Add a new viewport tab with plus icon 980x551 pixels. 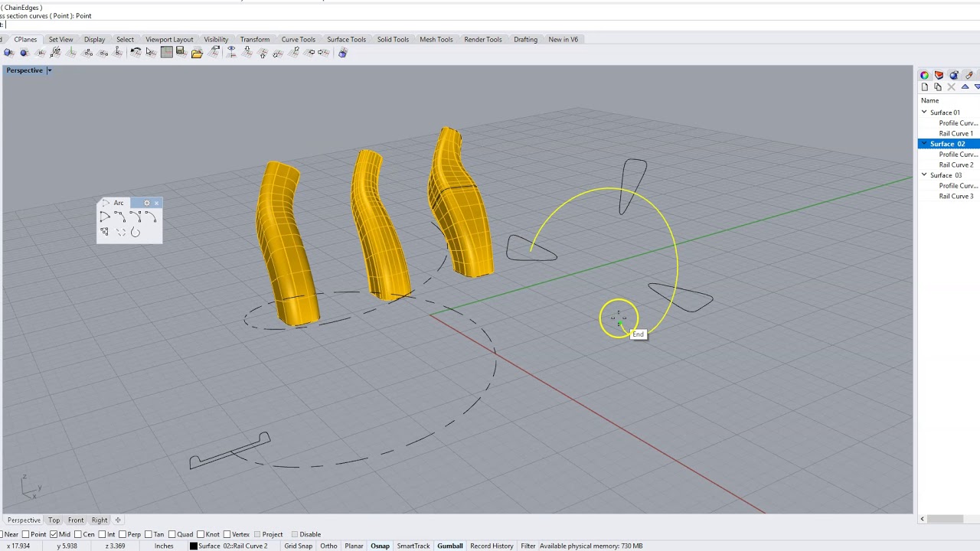click(118, 520)
